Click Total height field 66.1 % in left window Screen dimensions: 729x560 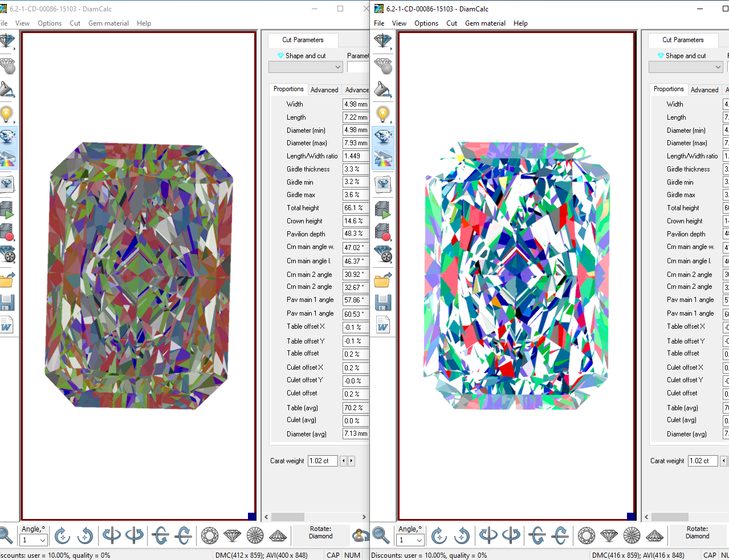[x=356, y=208]
